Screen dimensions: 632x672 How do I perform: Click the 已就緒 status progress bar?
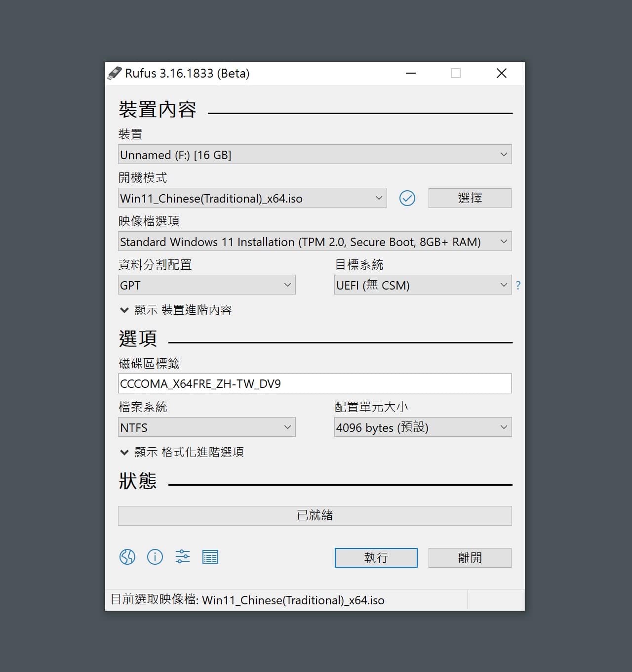(315, 515)
